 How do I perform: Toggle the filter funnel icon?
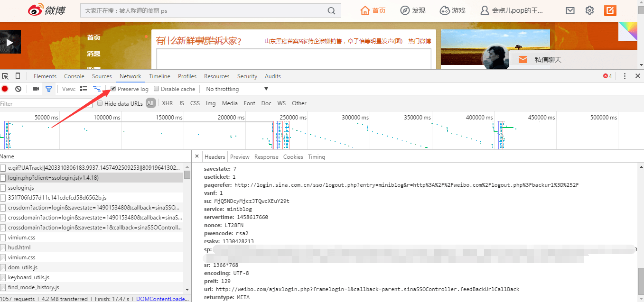tap(48, 89)
